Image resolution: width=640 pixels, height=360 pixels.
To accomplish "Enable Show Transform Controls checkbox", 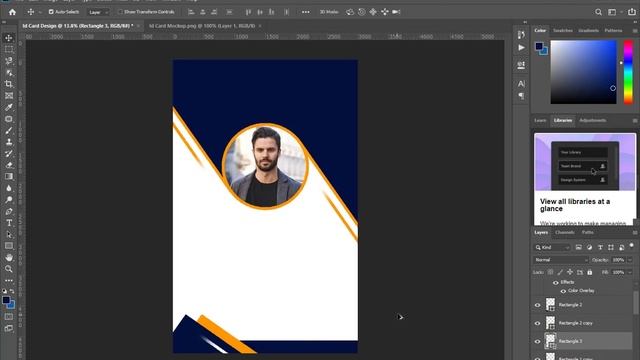I will tap(120, 12).
